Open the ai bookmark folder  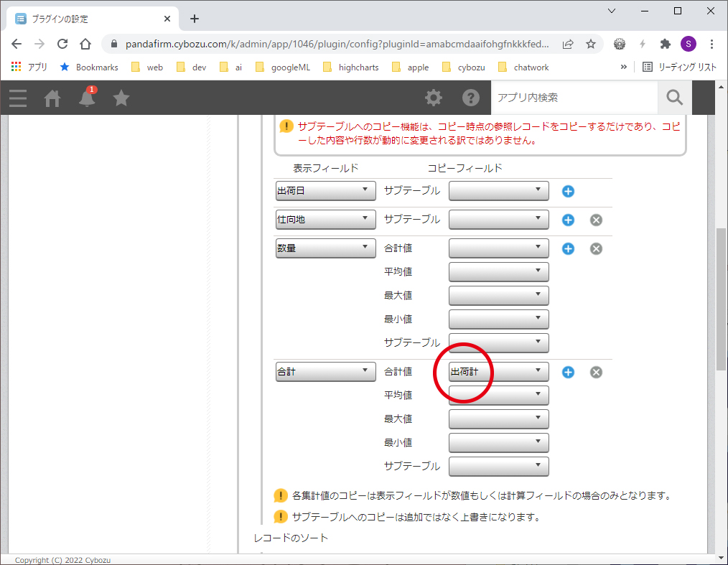pos(230,67)
